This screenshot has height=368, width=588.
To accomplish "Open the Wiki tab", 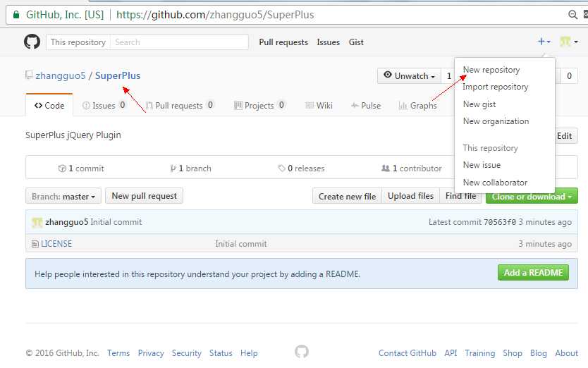I will point(319,106).
